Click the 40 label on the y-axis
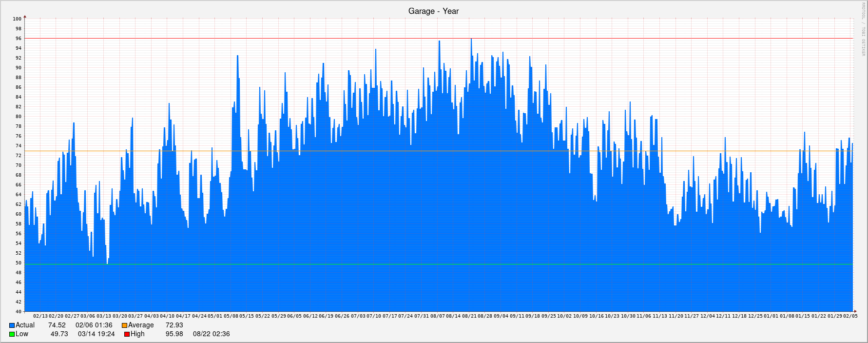868x343 pixels. tap(19, 312)
